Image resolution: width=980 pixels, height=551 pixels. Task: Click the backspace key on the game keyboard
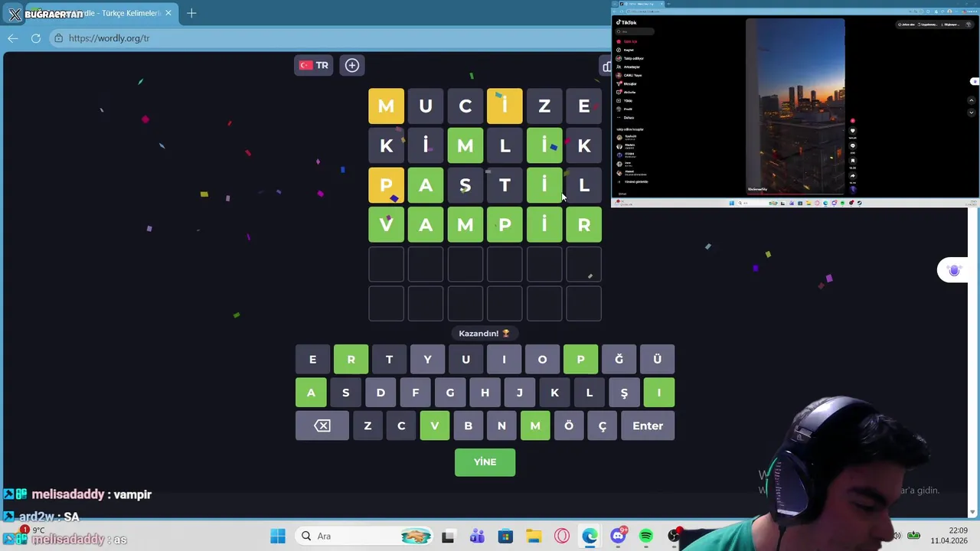click(x=322, y=425)
